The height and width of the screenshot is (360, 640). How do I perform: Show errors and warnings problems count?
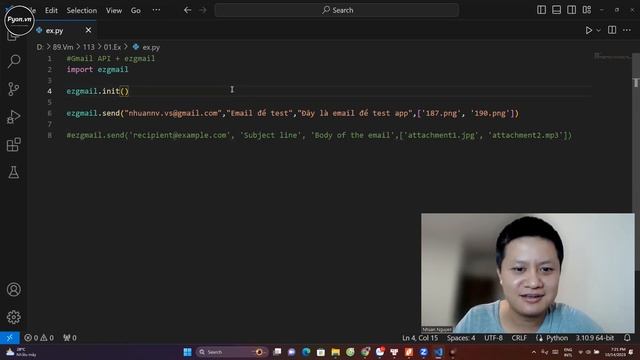click(39, 338)
